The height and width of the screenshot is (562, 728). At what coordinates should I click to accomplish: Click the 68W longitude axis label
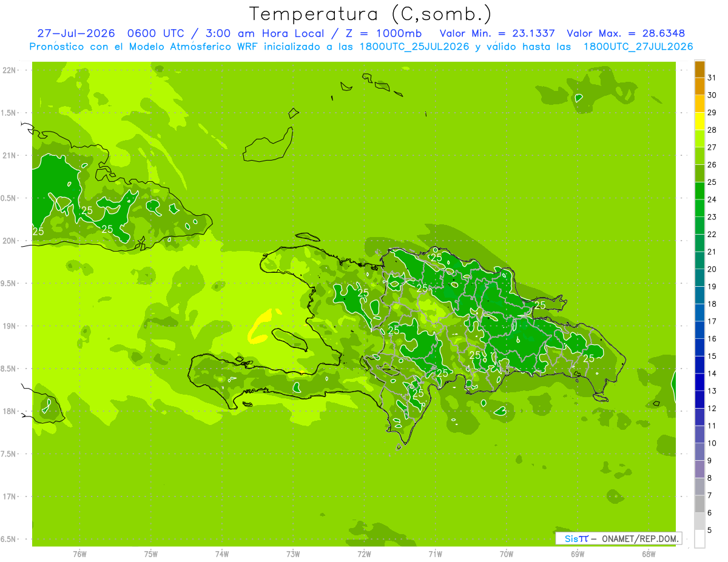(x=649, y=554)
